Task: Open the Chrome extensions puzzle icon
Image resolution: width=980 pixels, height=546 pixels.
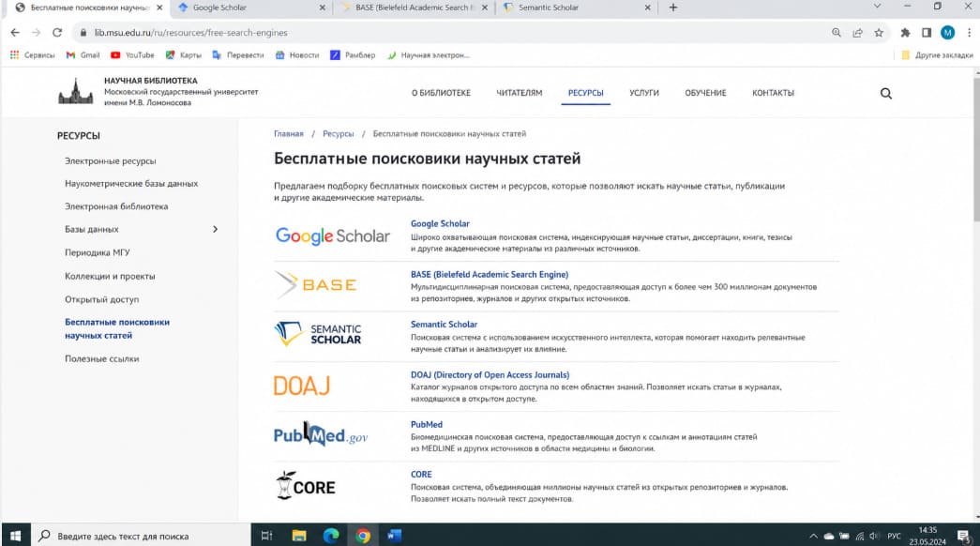Action: point(905,33)
